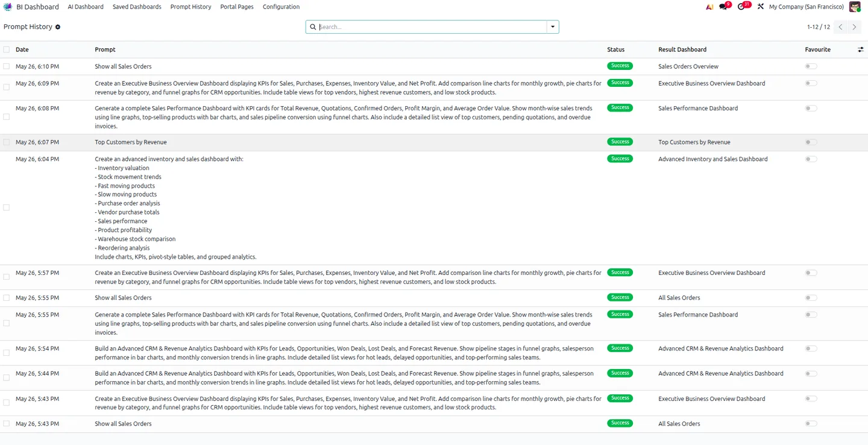The image size is (868, 445).
Task: Click the magnifier icon in search box
Action: 313,27
